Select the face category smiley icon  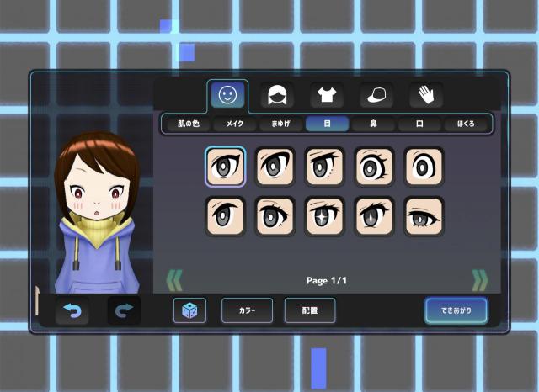click(227, 94)
